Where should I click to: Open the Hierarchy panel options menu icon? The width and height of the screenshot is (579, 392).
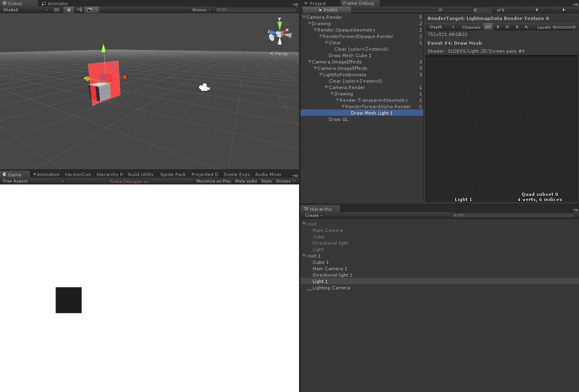click(x=575, y=209)
